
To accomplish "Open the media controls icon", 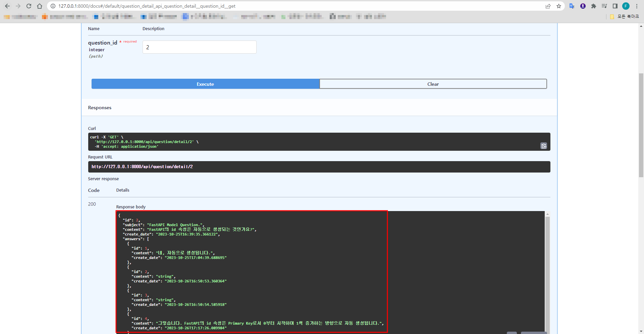I will (x=604, y=6).
